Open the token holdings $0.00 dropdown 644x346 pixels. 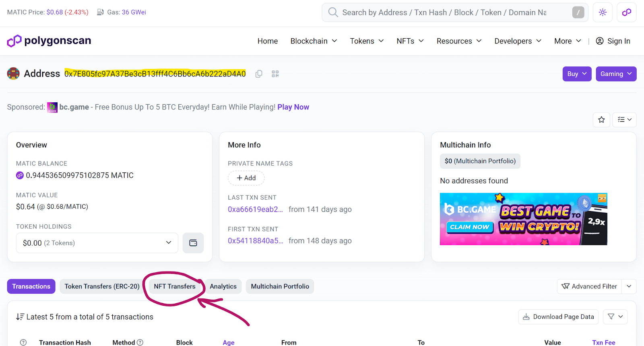(97, 243)
